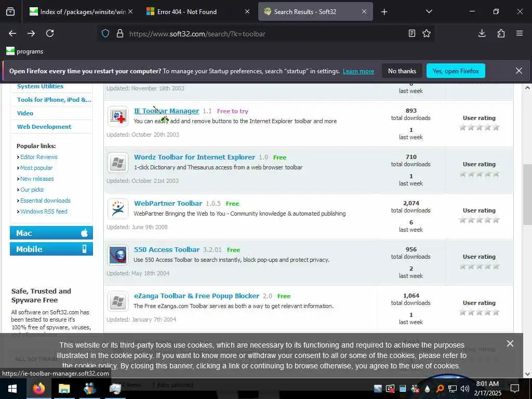Click IE Toolbar Manager program icon
Image resolution: width=532 pixels, height=399 pixels.
point(118,116)
